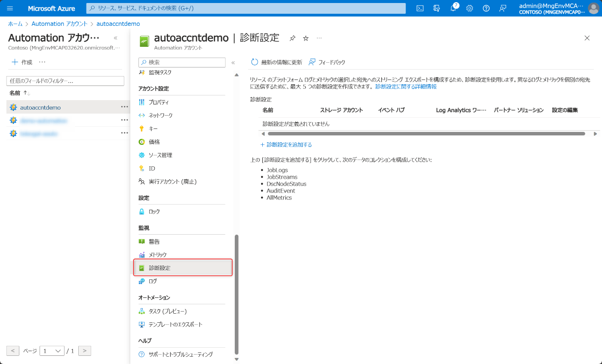
Task: Click the ホーム breadcrumb
Action: point(15,24)
